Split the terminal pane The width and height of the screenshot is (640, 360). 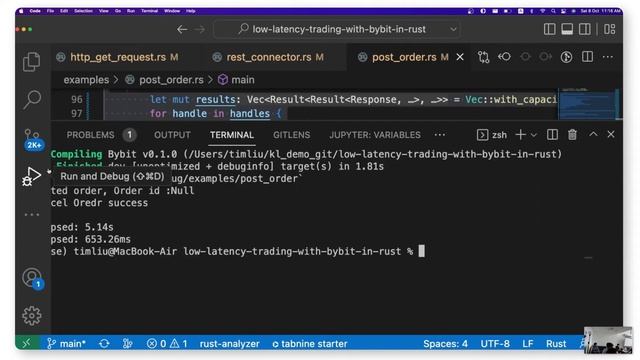(x=552, y=135)
